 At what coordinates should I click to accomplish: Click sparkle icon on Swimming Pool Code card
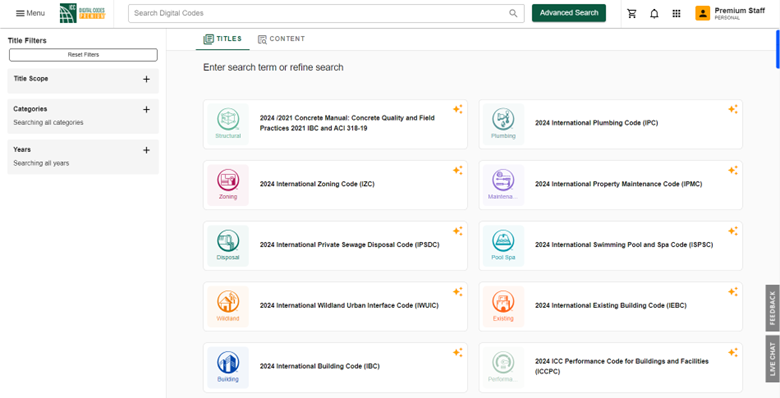pyautogui.click(x=733, y=231)
